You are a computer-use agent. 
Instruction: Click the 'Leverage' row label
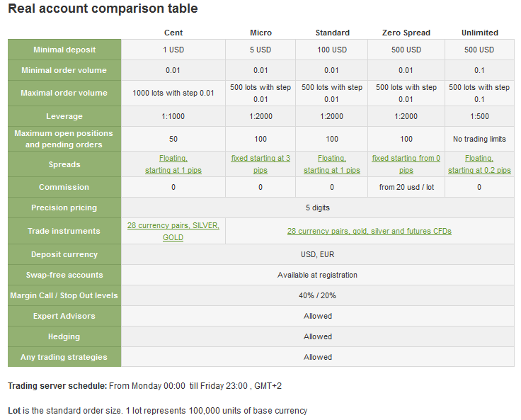[64, 116]
